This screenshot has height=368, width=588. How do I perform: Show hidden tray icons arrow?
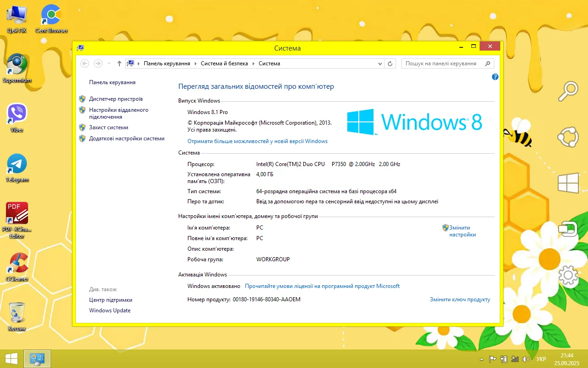(x=481, y=359)
